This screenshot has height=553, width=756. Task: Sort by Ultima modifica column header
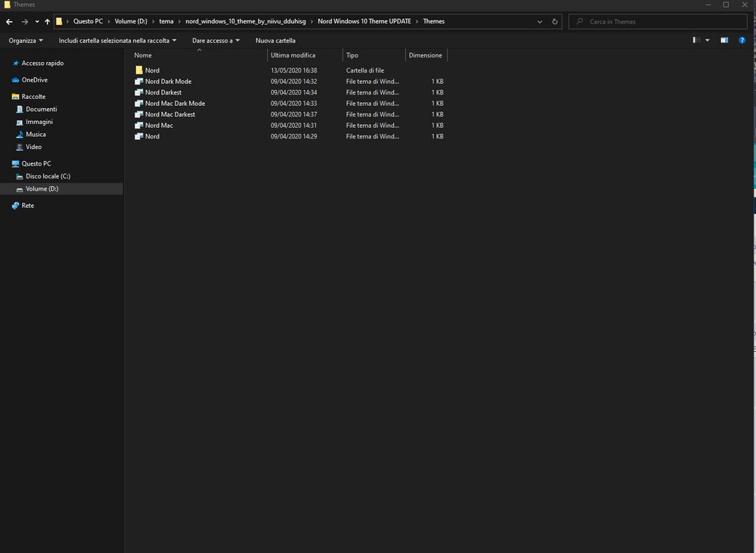[x=293, y=55]
